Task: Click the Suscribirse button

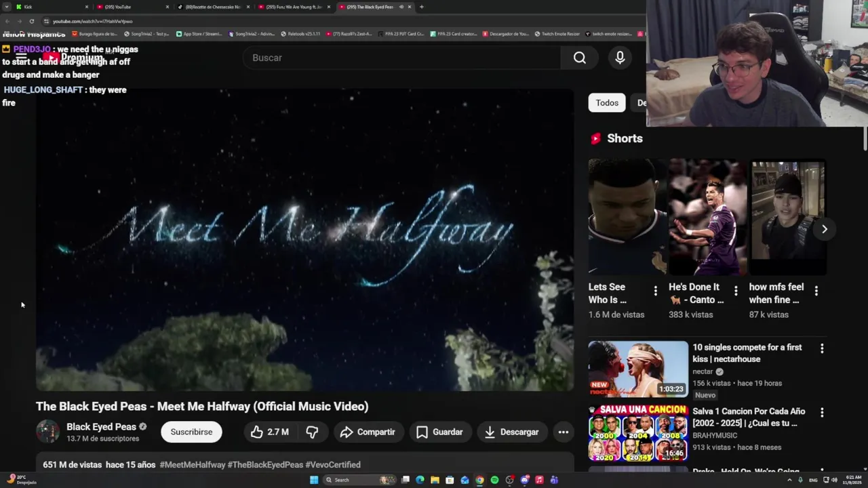Action: point(191,432)
